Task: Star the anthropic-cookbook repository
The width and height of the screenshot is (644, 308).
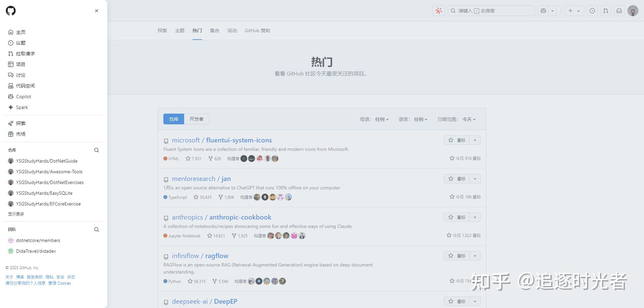Action: (x=458, y=217)
